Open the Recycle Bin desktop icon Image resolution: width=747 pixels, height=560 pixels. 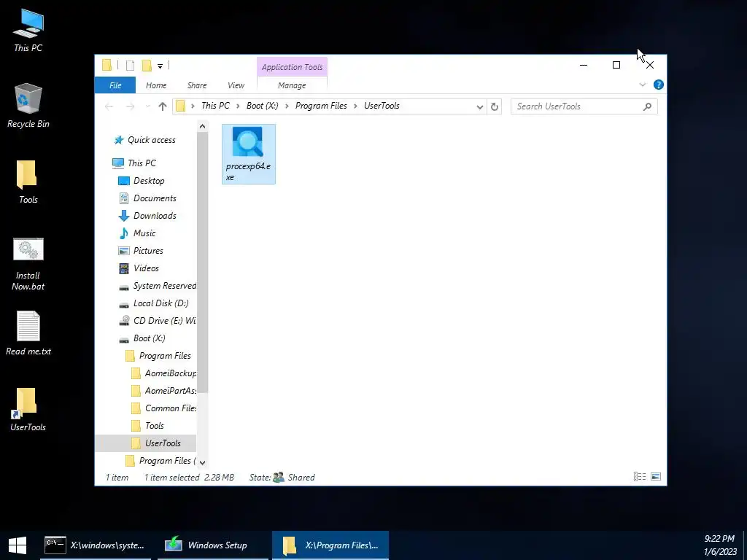point(28,106)
